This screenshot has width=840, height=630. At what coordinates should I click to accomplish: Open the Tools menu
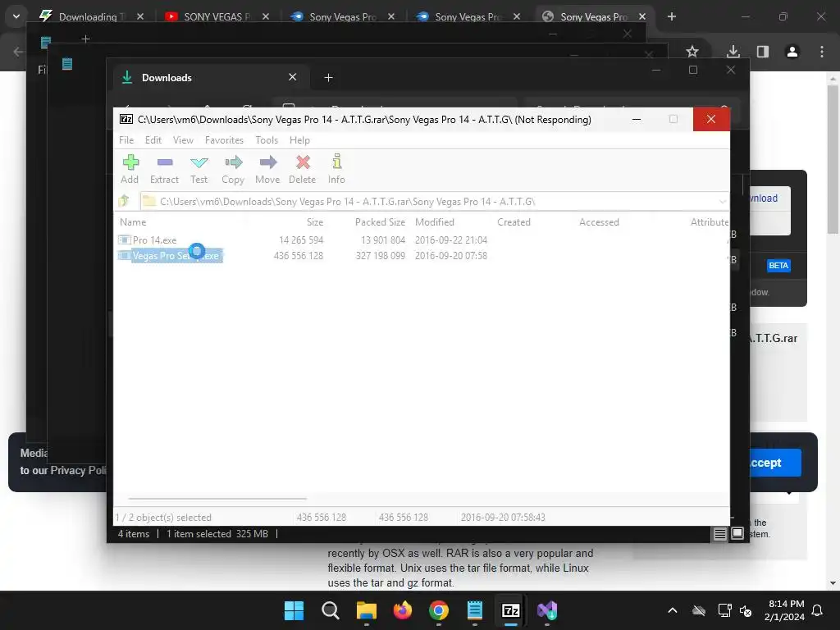coord(267,139)
